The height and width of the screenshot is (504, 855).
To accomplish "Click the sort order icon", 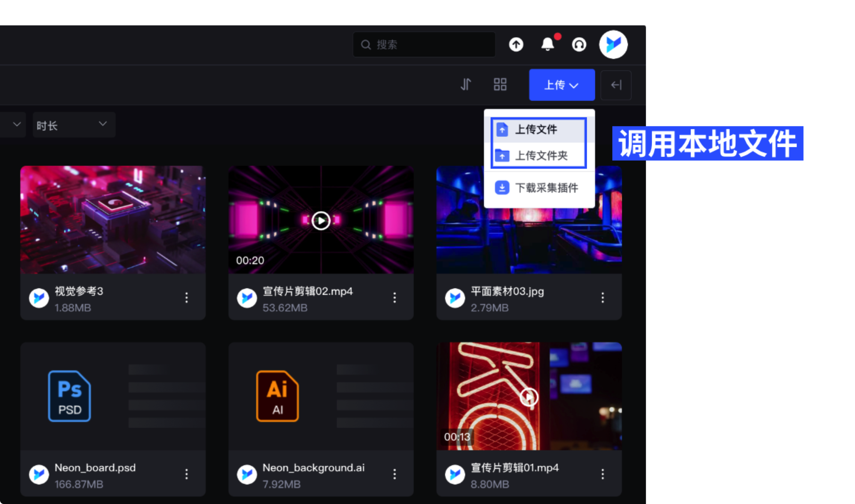I will point(466,84).
